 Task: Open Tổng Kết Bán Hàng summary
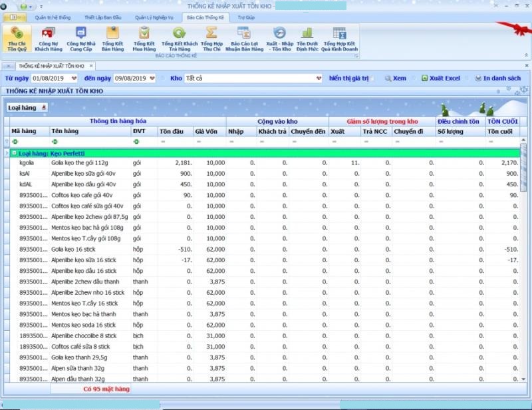112,39
